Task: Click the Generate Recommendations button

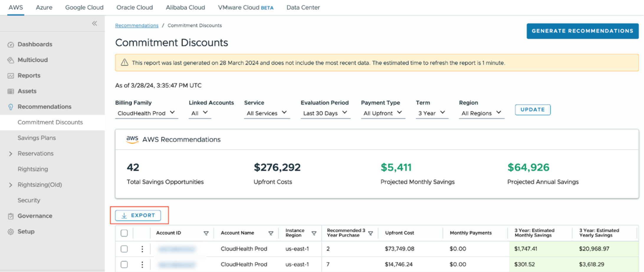Action: [582, 31]
